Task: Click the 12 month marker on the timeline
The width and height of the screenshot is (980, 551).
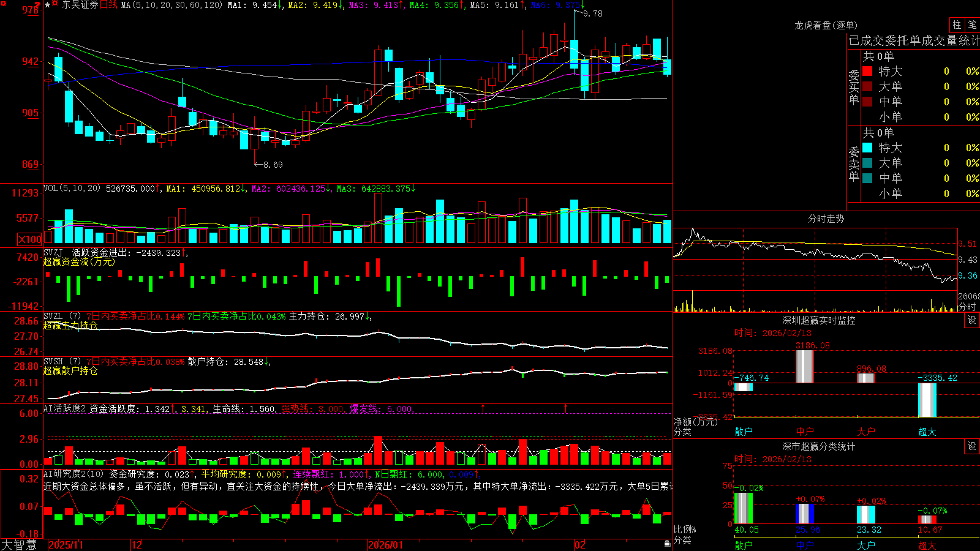Action: tap(137, 545)
